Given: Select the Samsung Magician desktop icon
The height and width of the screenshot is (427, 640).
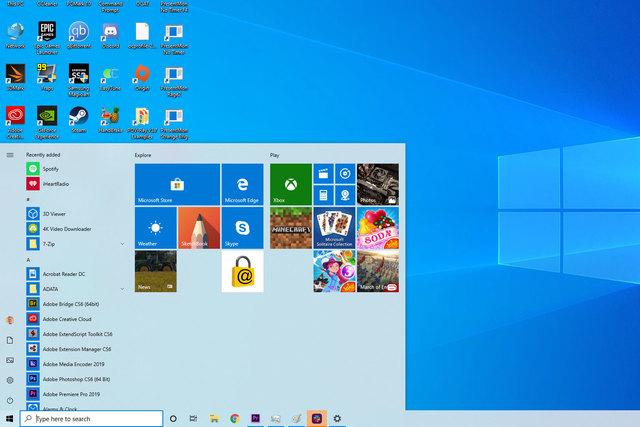Looking at the screenshot, I should [79, 80].
